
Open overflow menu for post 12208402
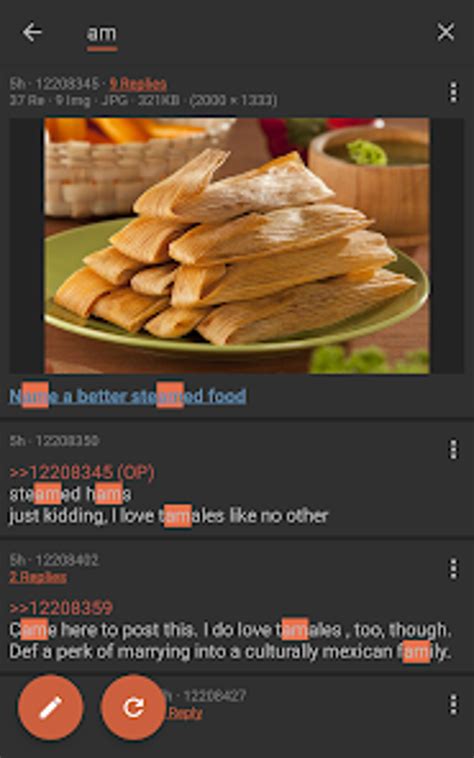453,568
